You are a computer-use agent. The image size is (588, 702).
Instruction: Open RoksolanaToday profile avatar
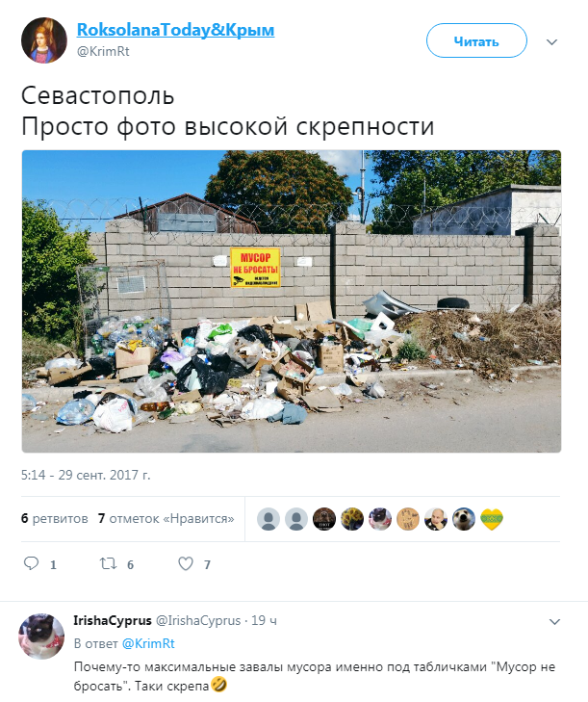coord(44,40)
